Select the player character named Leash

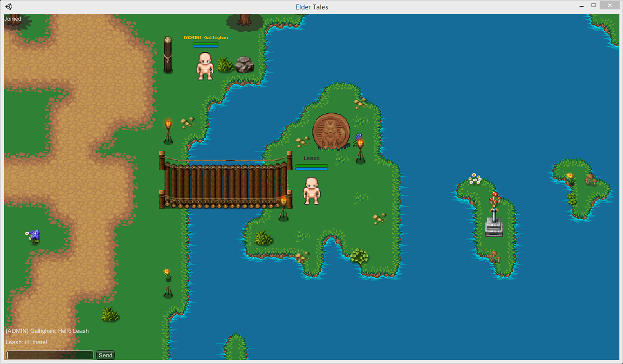(311, 191)
